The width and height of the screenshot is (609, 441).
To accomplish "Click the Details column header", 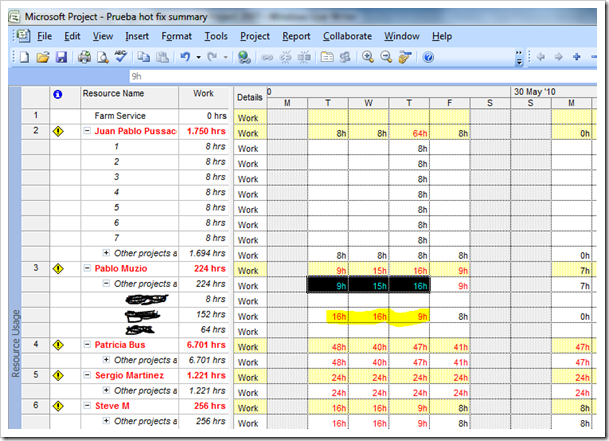I will pos(250,97).
